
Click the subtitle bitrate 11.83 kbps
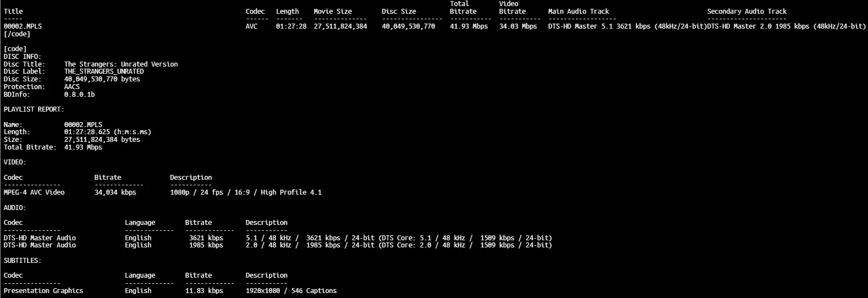pyautogui.click(x=204, y=291)
